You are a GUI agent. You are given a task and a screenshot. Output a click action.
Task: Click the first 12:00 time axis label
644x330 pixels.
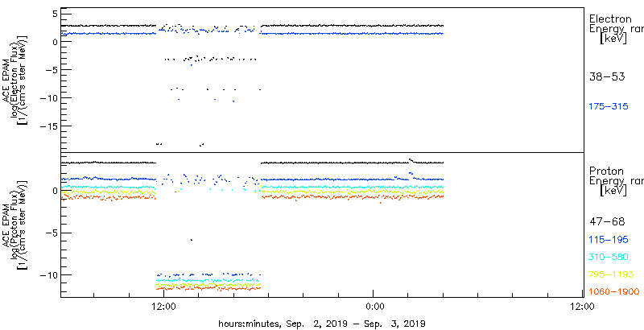pos(165,306)
